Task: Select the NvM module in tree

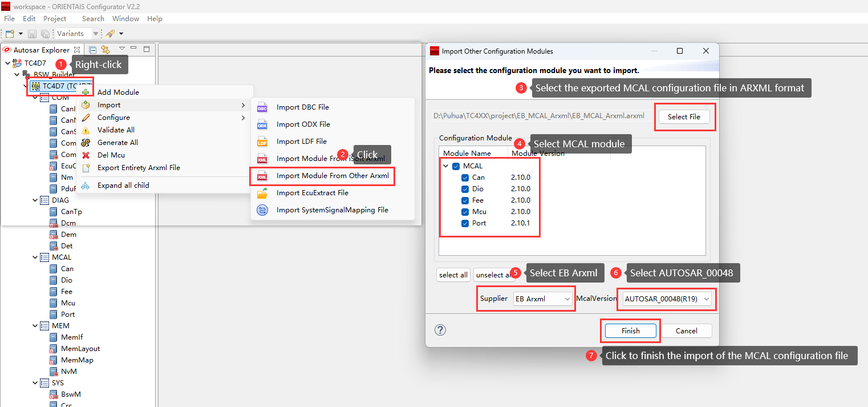Action: [68, 372]
